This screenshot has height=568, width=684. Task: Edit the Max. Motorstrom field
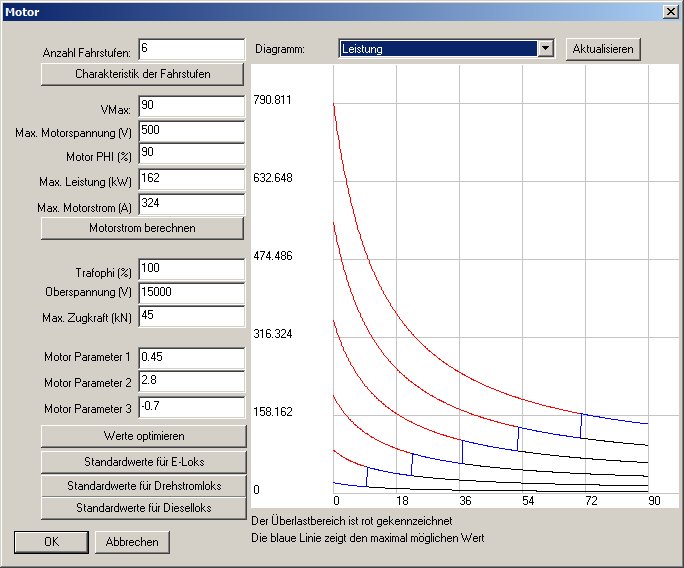click(x=192, y=204)
